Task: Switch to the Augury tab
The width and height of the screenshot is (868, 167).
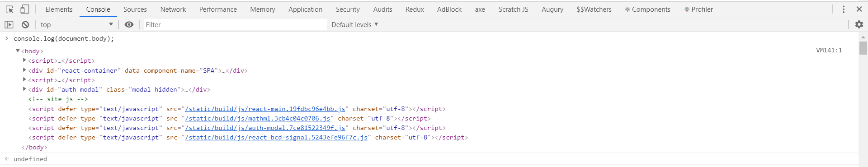Action: [x=552, y=9]
